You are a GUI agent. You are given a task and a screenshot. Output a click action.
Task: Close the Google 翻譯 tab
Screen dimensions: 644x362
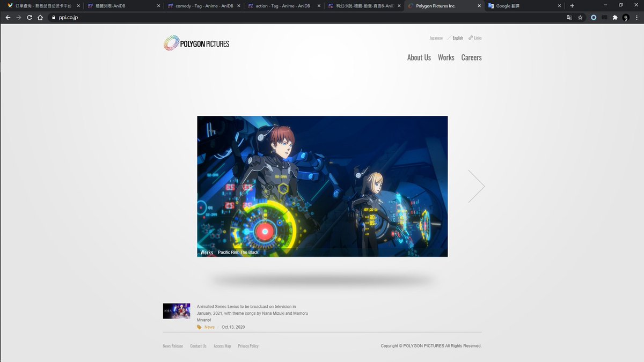(x=559, y=6)
